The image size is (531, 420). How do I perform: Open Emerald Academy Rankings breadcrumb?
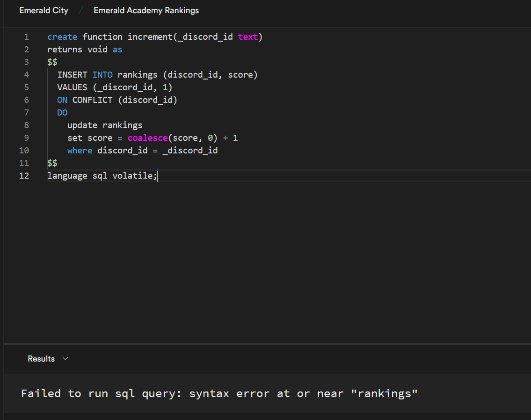[x=146, y=10]
